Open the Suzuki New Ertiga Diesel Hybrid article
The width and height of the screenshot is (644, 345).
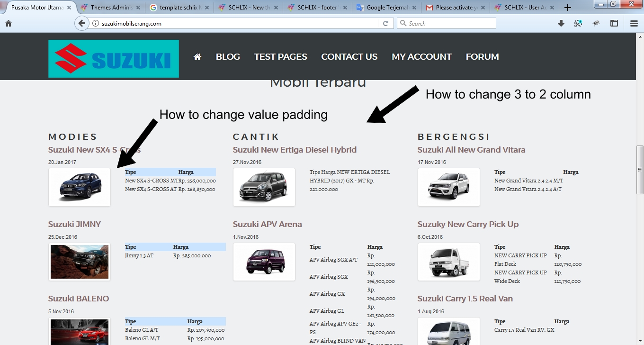pyautogui.click(x=295, y=150)
